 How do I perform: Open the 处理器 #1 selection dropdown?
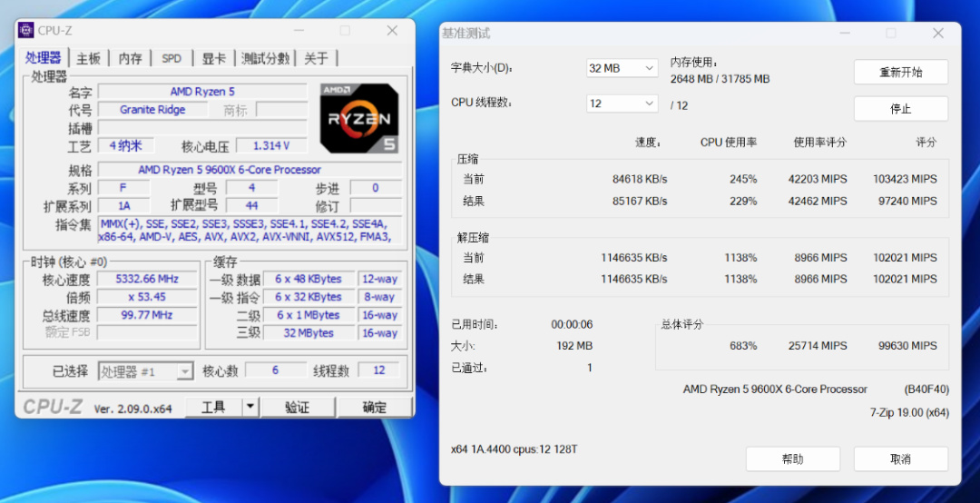tap(145, 371)
